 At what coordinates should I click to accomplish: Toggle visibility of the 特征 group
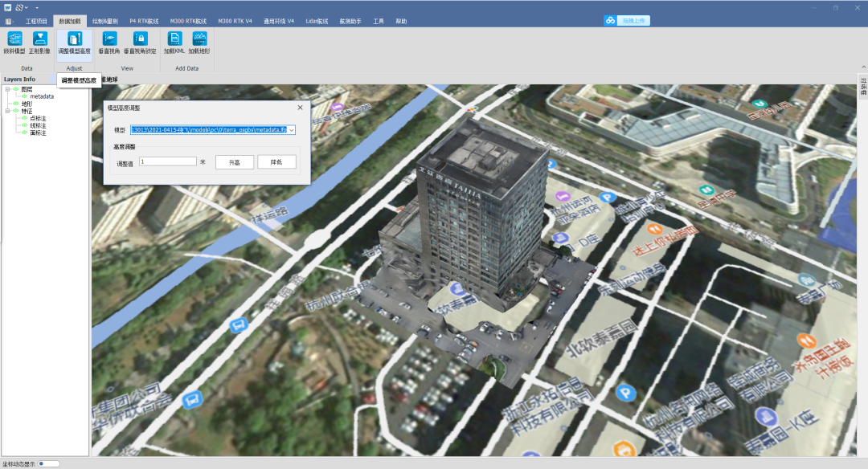(x=16, y=111)
